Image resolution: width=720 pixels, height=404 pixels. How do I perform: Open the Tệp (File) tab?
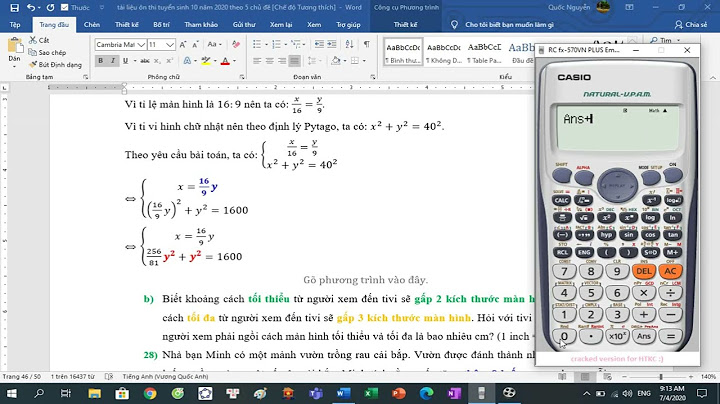[15, 24]
